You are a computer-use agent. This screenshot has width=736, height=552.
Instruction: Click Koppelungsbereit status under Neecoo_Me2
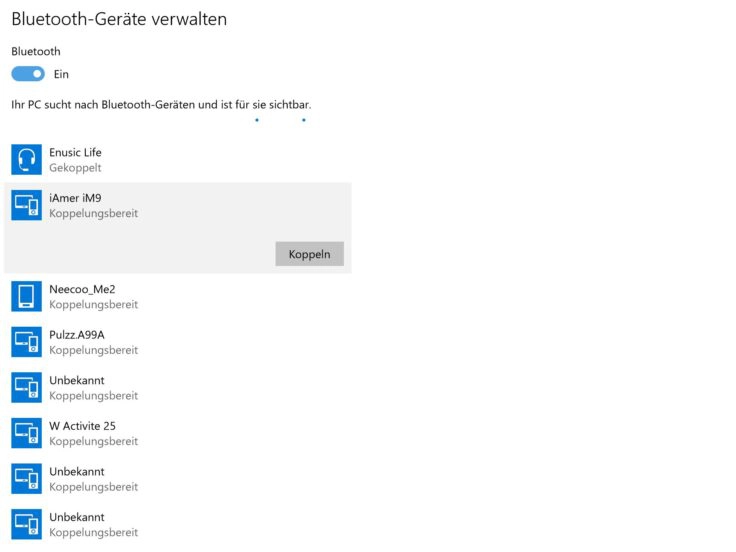(x=93, y=305)
